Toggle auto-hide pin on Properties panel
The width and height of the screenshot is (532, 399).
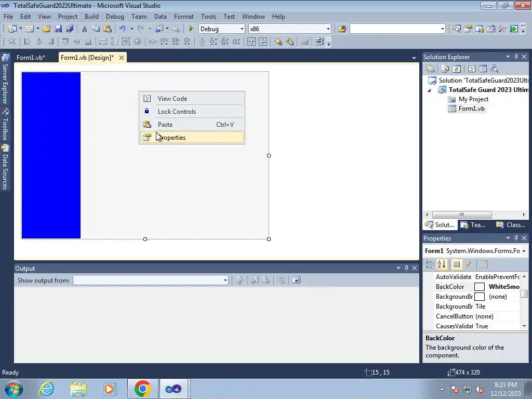pyautogui.click(x=516, y=238)
